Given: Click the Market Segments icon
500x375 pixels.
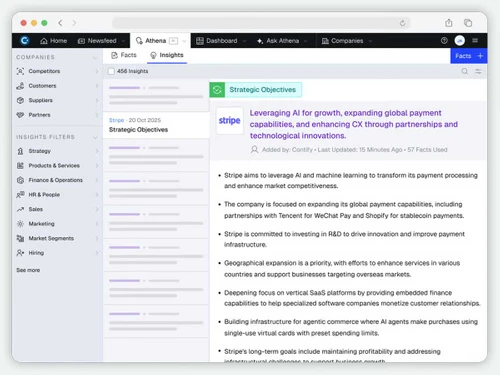Looking at the screenshot, I should pyautogui.click(x=20, y=238).
